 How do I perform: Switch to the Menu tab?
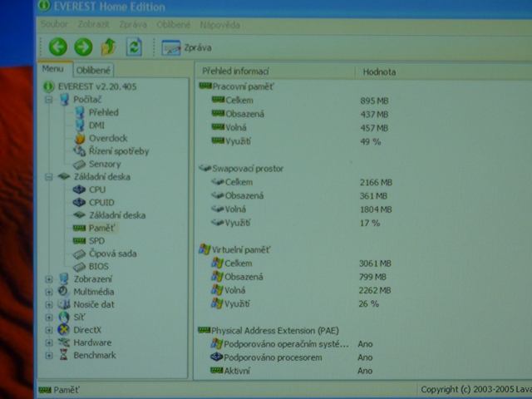53,69
